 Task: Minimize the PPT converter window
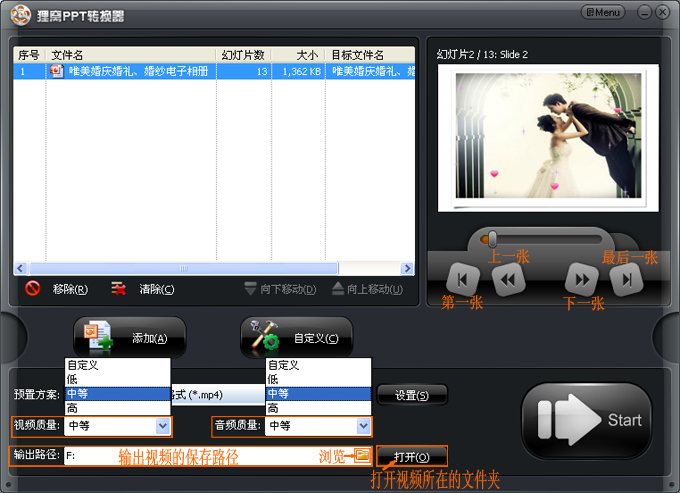(644, 13)
